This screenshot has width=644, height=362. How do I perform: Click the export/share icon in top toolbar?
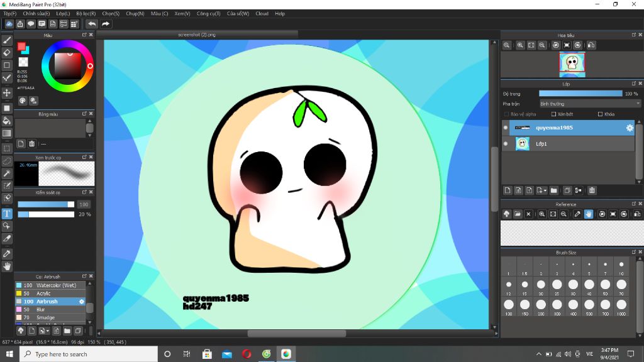[x=20, y=24]
